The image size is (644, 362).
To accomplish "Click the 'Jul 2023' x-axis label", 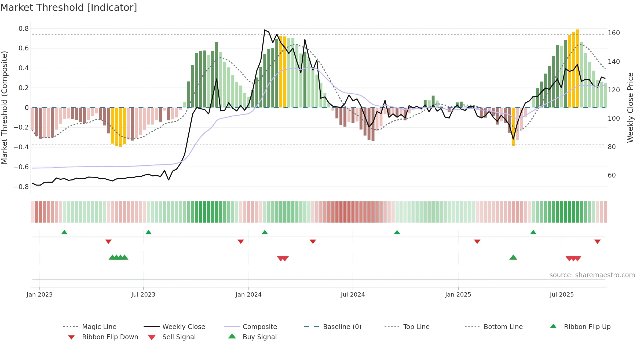I will pos(143,295).
